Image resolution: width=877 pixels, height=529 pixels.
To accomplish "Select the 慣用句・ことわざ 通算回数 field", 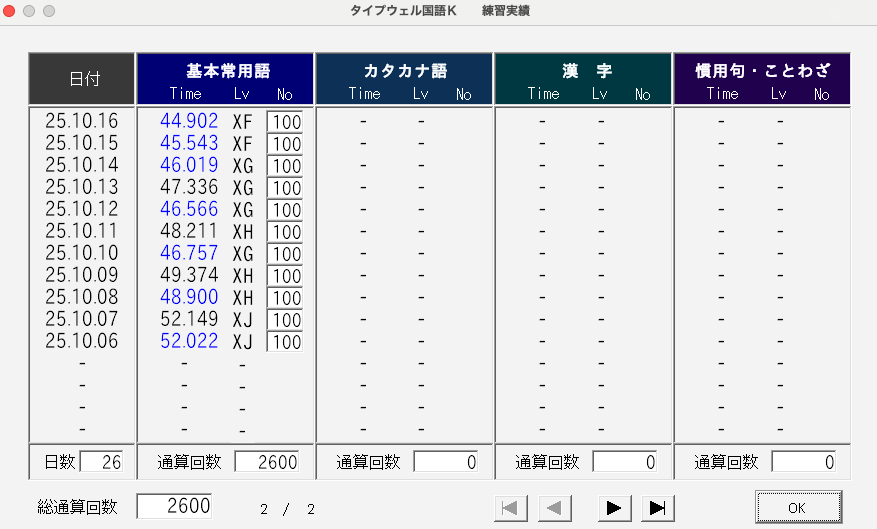I will 804,462.
